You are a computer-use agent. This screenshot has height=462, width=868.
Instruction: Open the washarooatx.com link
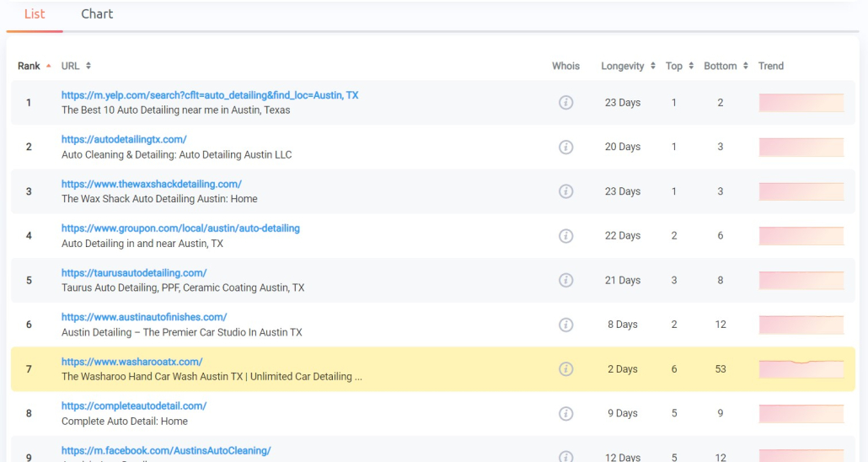(x=131, y=362)
